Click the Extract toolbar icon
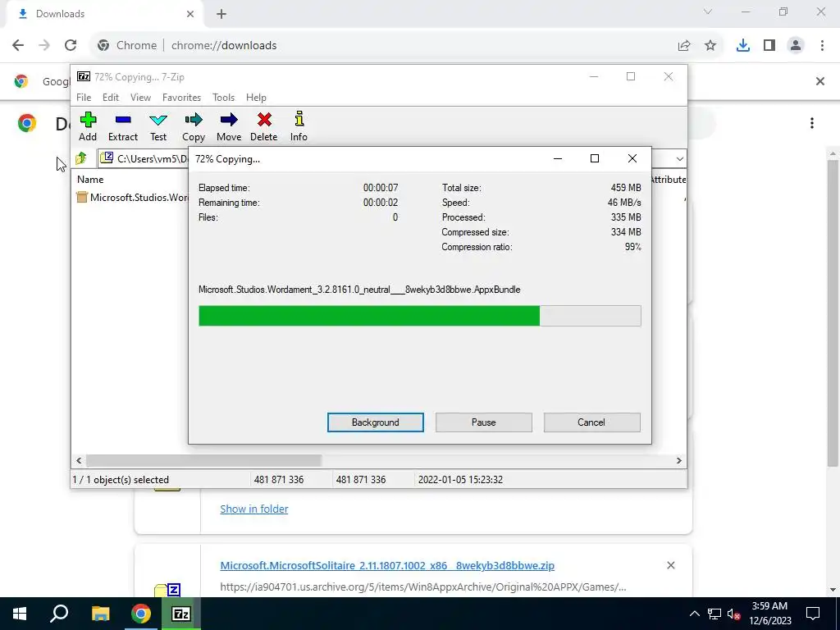The width and height of the screenshot is (840, 630). point(123,126)
